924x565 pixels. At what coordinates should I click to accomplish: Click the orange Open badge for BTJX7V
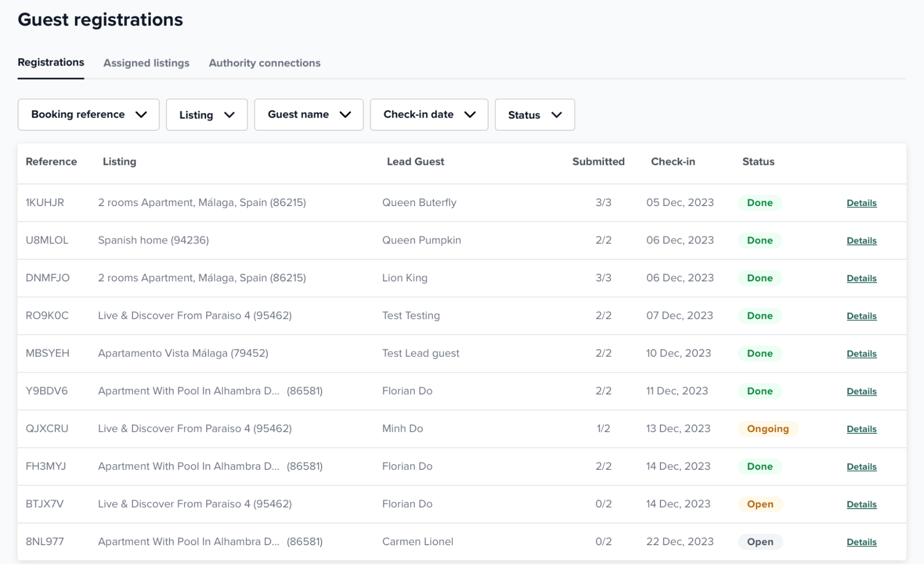[x=759, y=504]
